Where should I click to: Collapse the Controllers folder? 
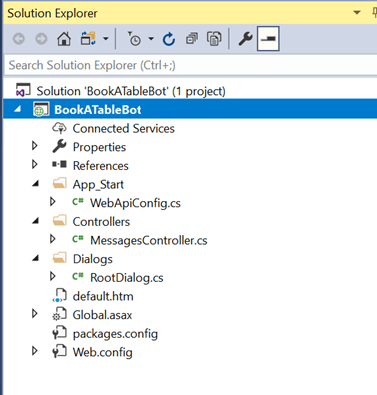[x=35, y=221]
